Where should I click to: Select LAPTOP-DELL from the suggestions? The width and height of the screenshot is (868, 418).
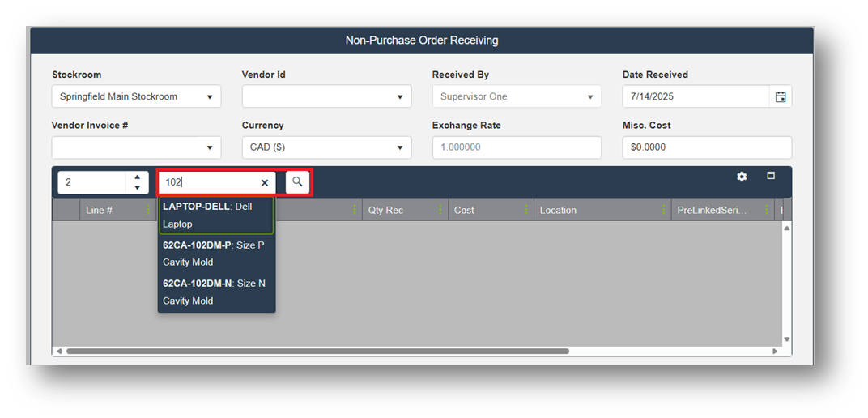215,215
